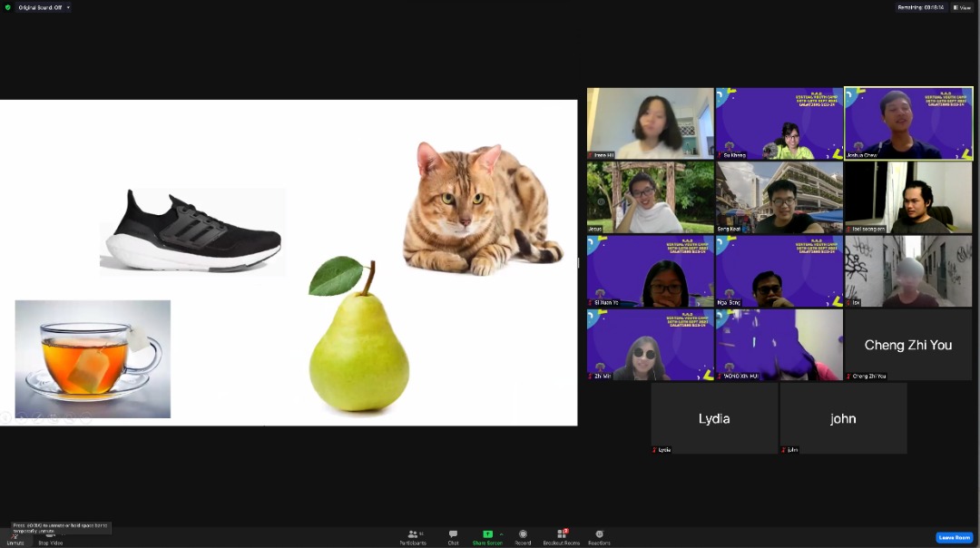The image size is (980, 548).
Task: Toggle Original Sound: Off
Action: coord(39,7)
